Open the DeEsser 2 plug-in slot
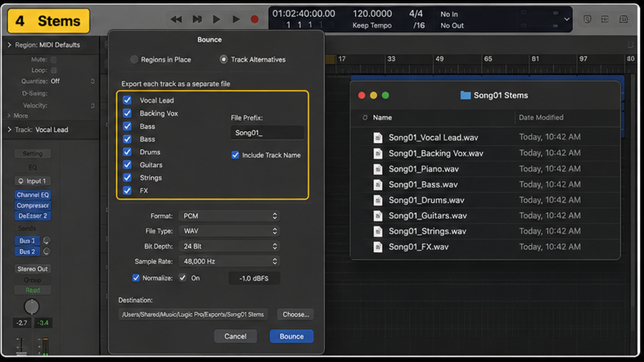 point(33,216)
